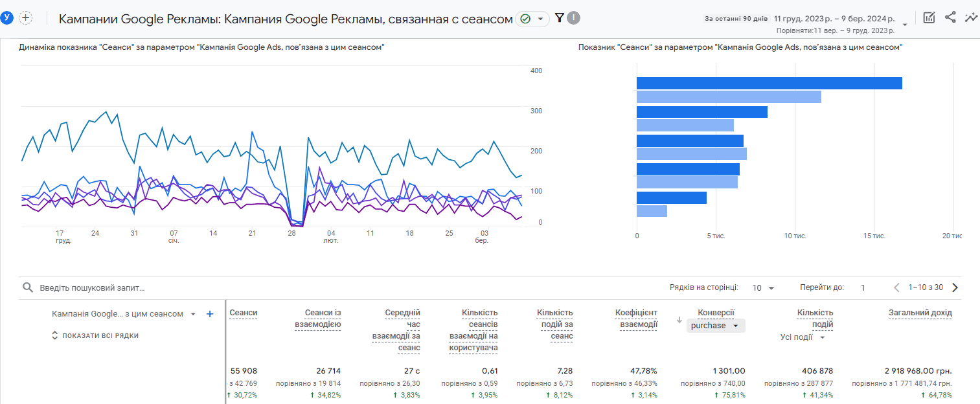The image size is (980, 404).
Task: Open the Insights sparkline icon
Action: pos(970,17)
